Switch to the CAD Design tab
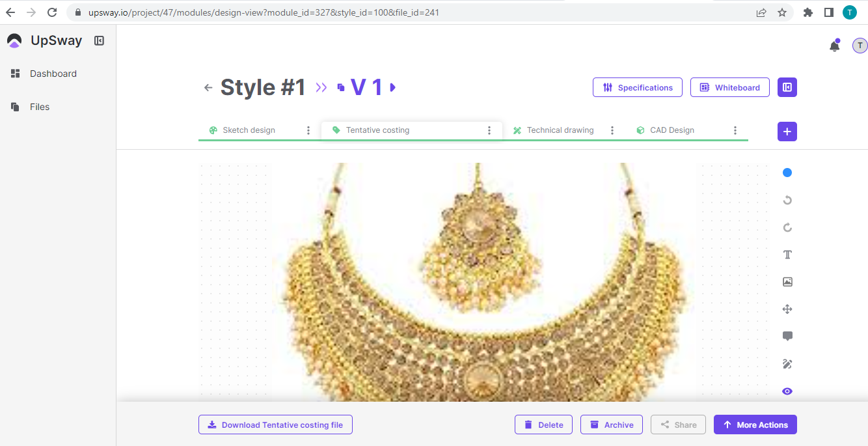Screen dimensions: 868x446 (x=671, y=130)
